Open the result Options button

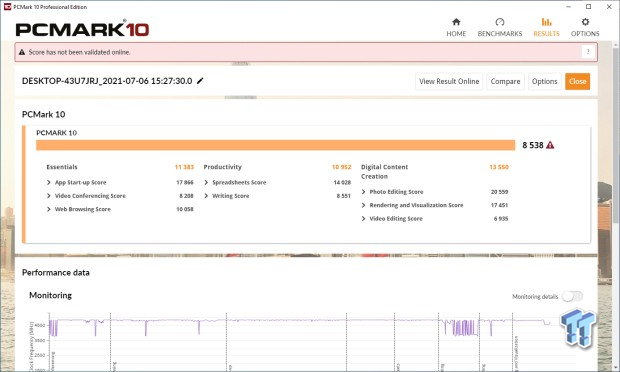click(544, 81)
